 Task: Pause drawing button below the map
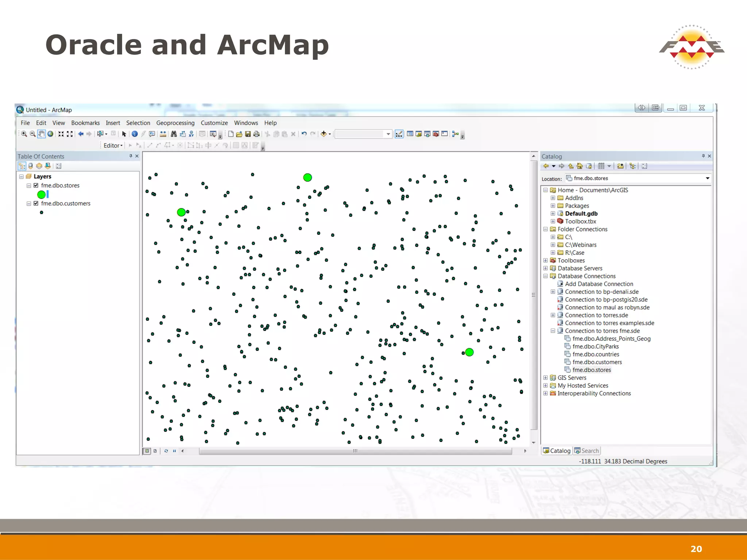coord(174,451)
